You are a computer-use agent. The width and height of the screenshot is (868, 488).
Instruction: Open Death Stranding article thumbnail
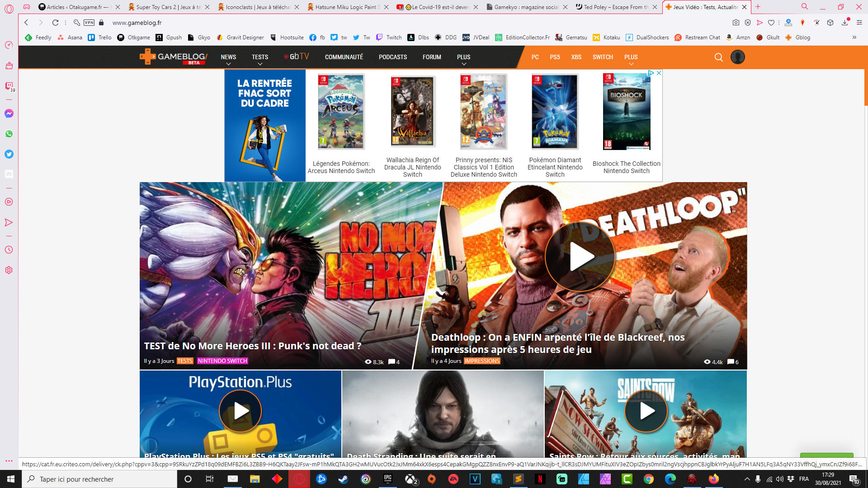[443, 414]
